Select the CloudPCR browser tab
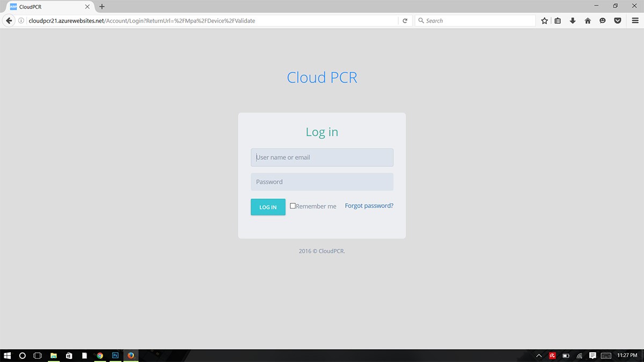 [x=48, y=6]
